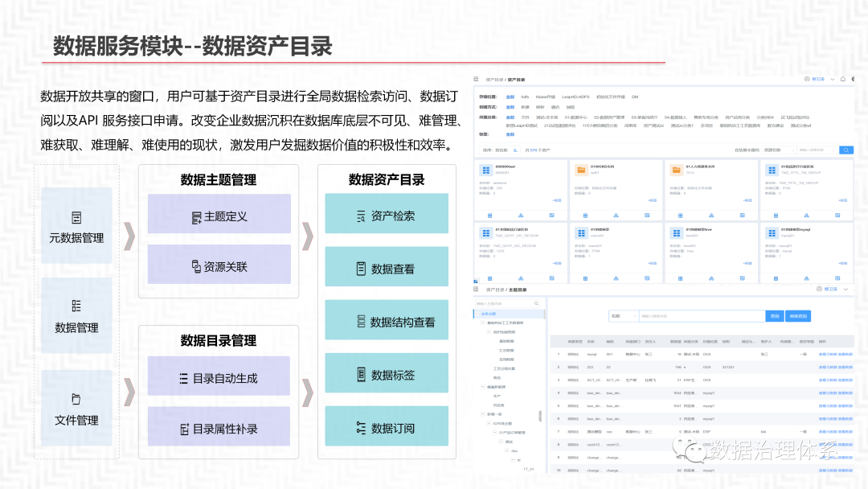Screen dimensions: 868x489
Task: Select the 新建 option in 创建方式 row
Action: pyautogui.click(x=524, y=106)
